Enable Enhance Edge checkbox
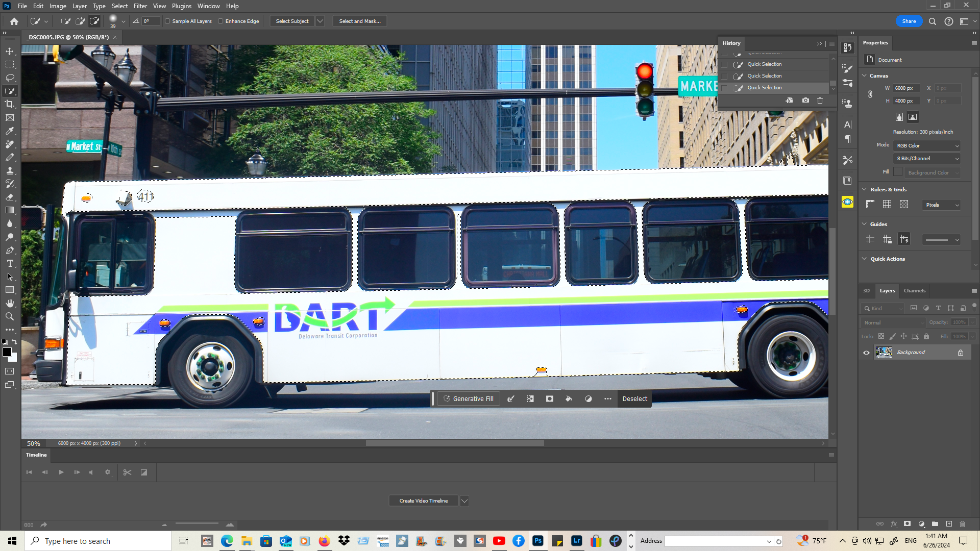This screenshot has height=551, width=980. click(220, 21)
